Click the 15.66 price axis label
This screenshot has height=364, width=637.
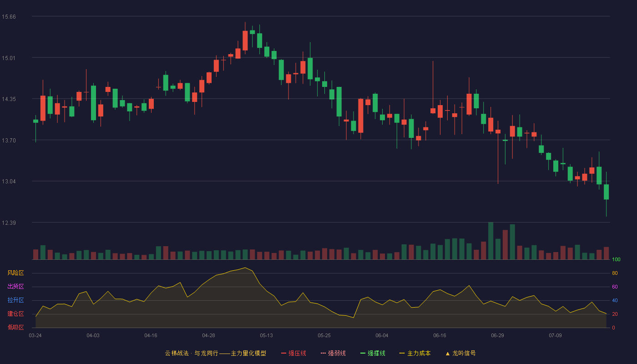click(x=9, y=17)
